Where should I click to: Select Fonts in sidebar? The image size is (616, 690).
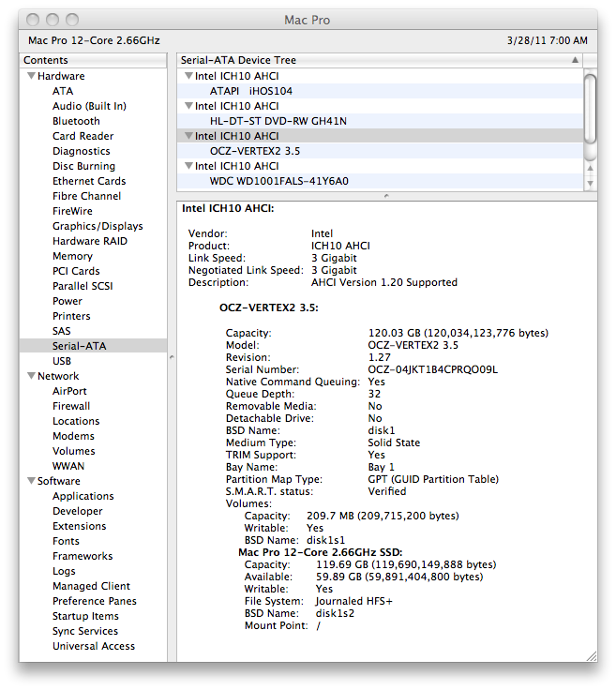pyautogui.click(x=66, y=541)
